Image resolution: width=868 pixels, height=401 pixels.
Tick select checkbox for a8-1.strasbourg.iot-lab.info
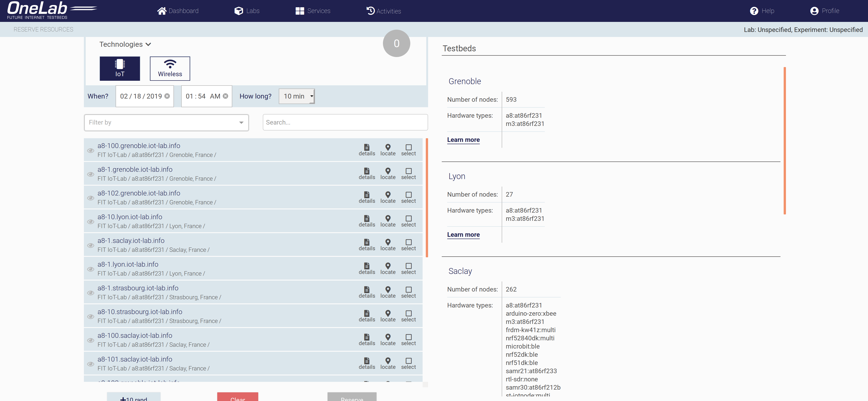pos(408,290)
